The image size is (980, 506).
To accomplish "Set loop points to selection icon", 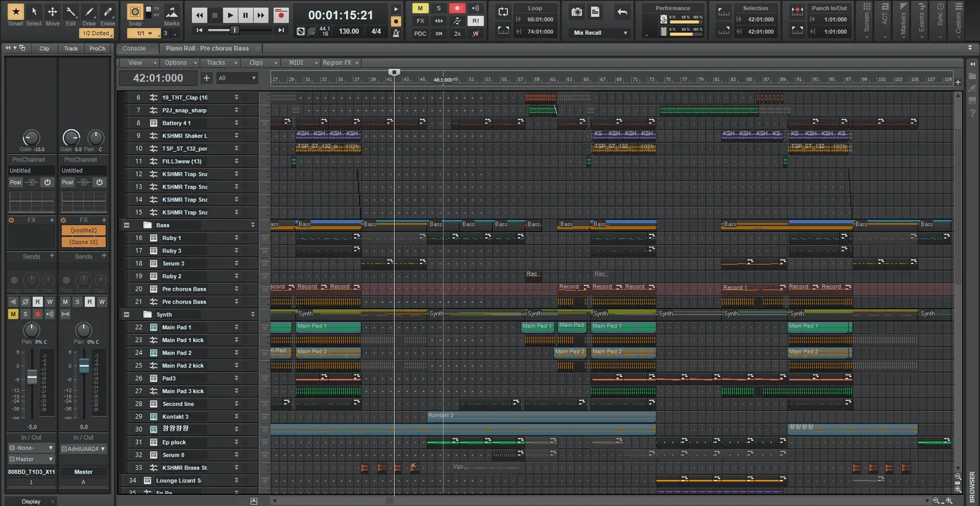I will (504, 31).
